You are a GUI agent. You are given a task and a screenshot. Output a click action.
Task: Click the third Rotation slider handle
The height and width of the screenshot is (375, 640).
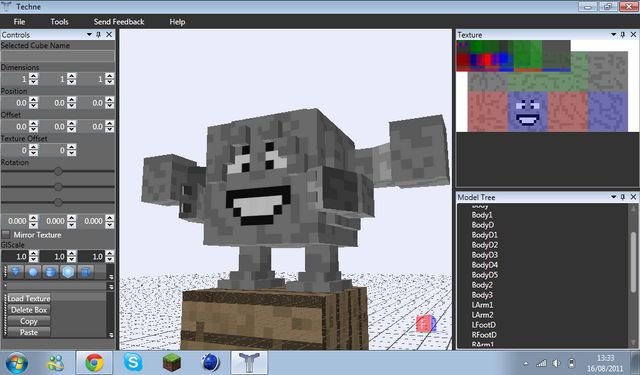(x=58, y=202)
